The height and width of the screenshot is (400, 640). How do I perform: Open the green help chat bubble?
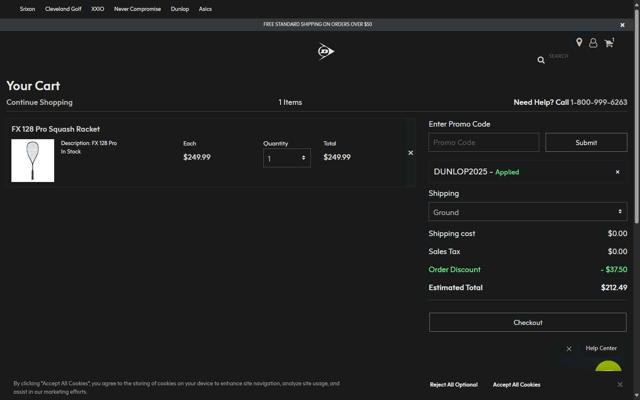tap(608, 366)
